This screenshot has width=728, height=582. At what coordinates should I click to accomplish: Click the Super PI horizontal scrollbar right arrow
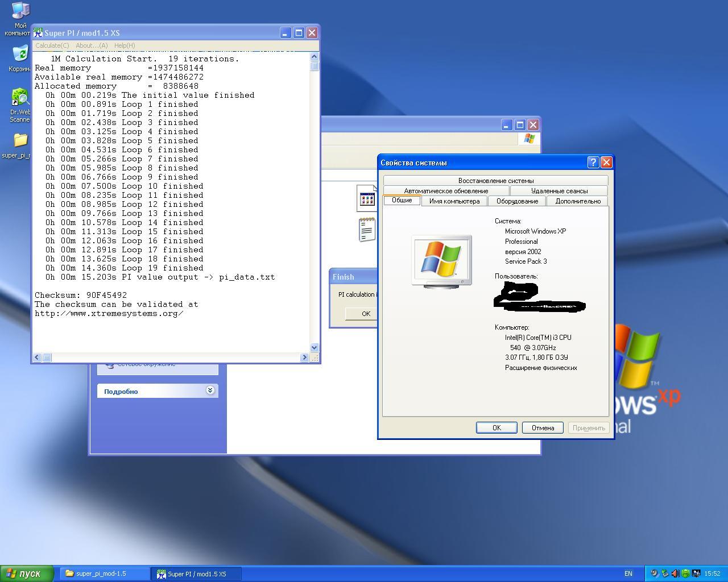pos(304,357)
